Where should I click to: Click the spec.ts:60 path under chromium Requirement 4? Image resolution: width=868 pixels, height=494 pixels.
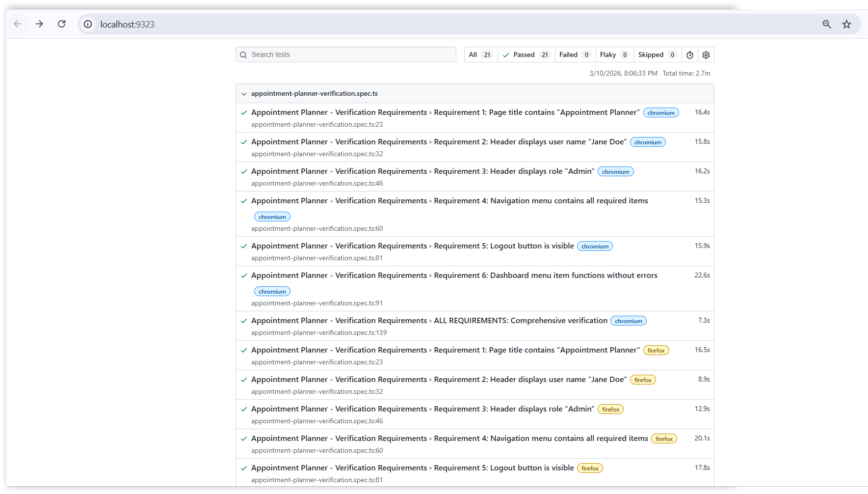coord(317,229)
